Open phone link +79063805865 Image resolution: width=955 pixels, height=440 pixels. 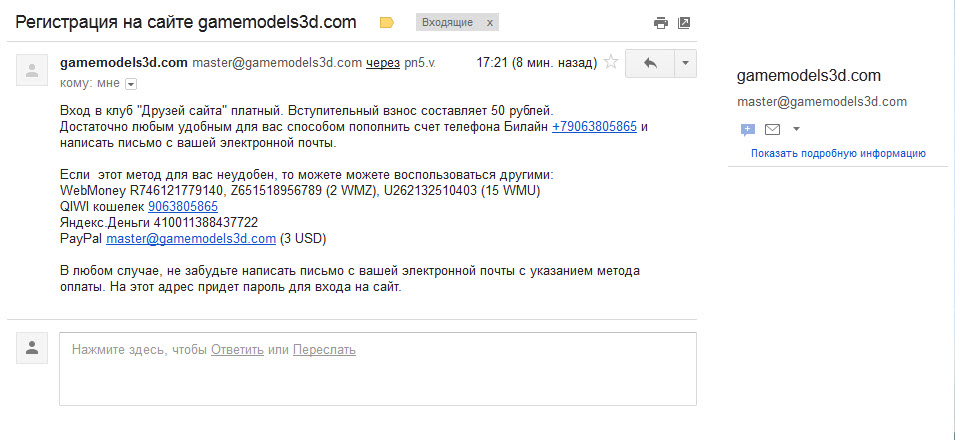[x=594, y=127]
